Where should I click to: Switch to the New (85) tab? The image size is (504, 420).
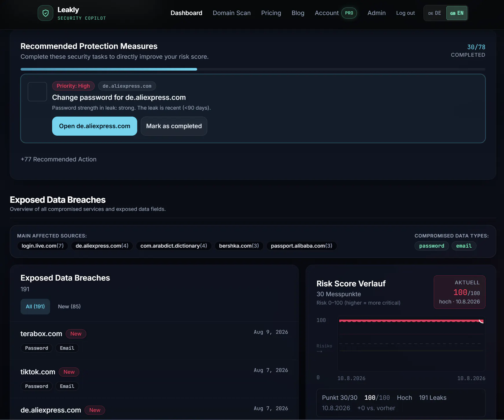tap(69, 307)
